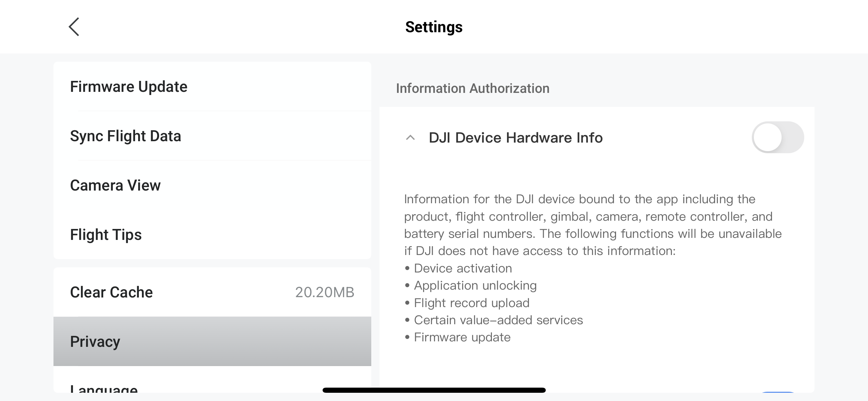Screen dimensions: 868x401
Task: Enable the DJI Device Hardware Info switch
Action: [777, 137]
